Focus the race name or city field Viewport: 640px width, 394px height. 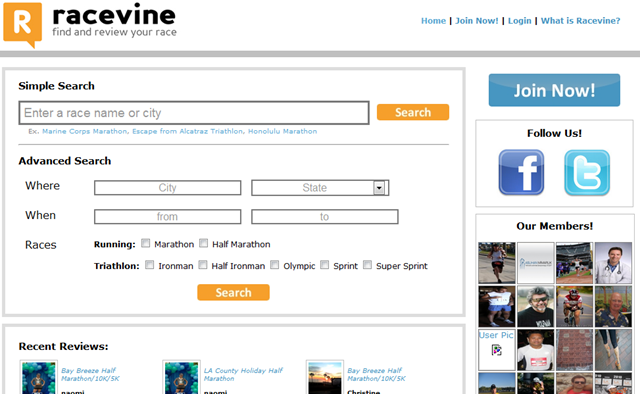tap(194, 113)
